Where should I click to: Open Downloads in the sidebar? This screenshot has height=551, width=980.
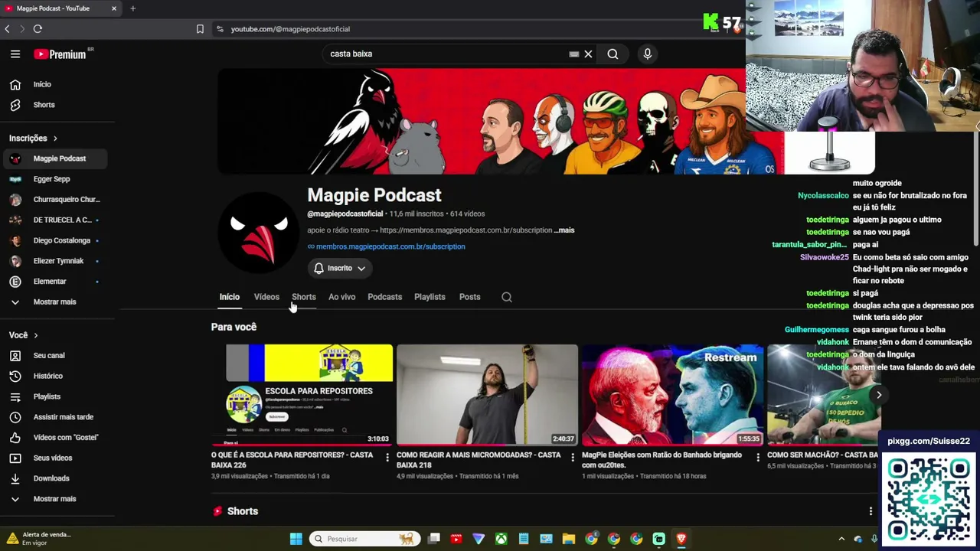(54, 478)
